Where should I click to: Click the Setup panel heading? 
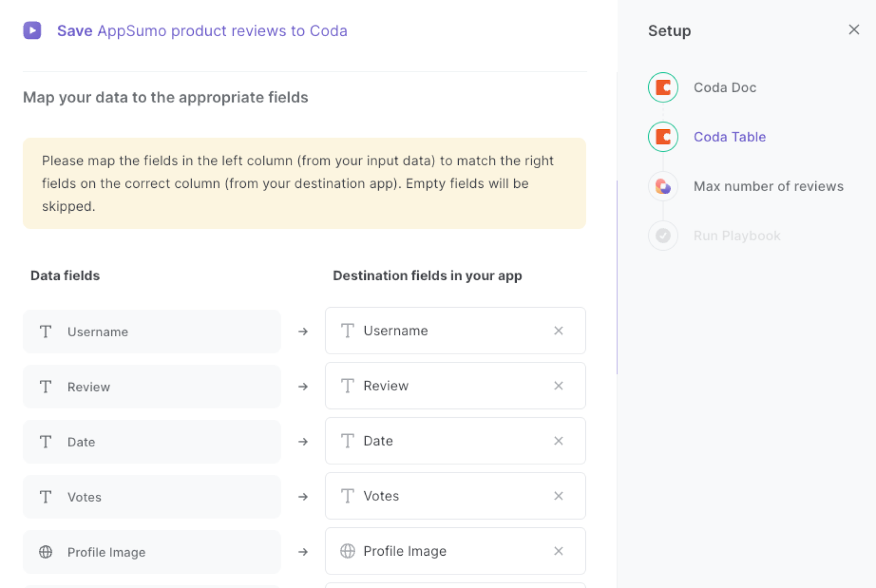(669, 31)
